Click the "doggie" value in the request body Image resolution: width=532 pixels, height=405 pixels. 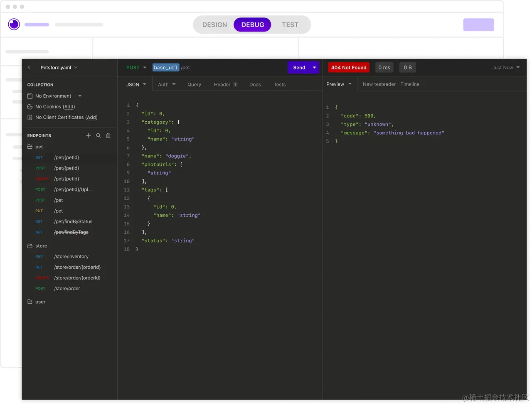pyautogui.click(x=177, y=156)
